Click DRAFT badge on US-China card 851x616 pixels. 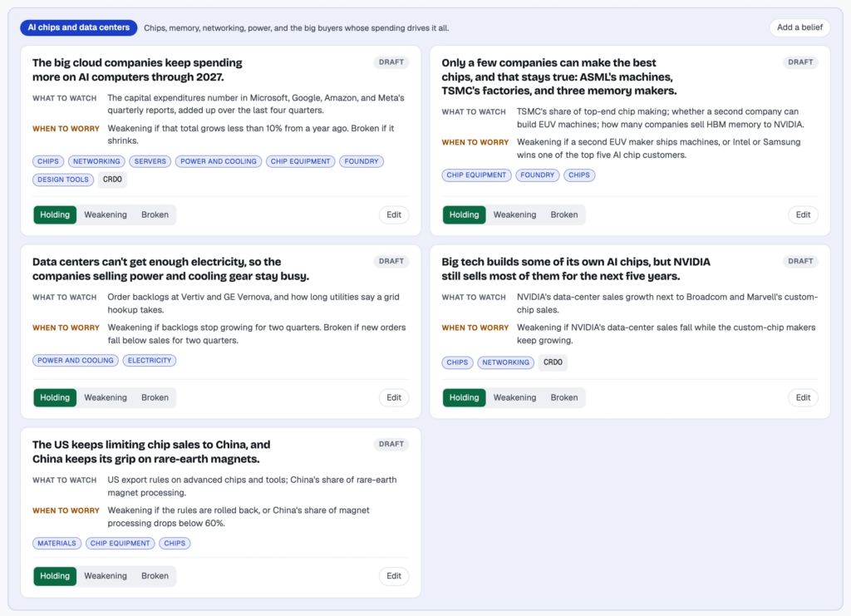click(391, 445)
